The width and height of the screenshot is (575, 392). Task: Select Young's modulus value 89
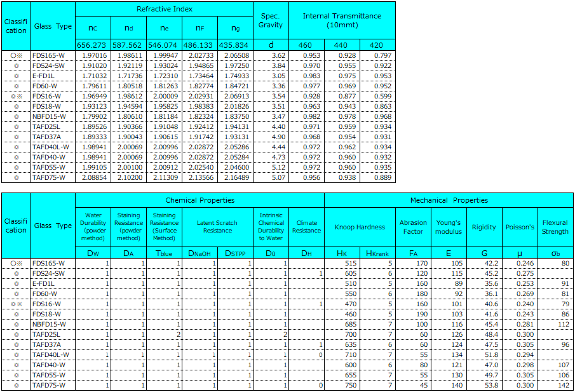click(x=458, y=284)
